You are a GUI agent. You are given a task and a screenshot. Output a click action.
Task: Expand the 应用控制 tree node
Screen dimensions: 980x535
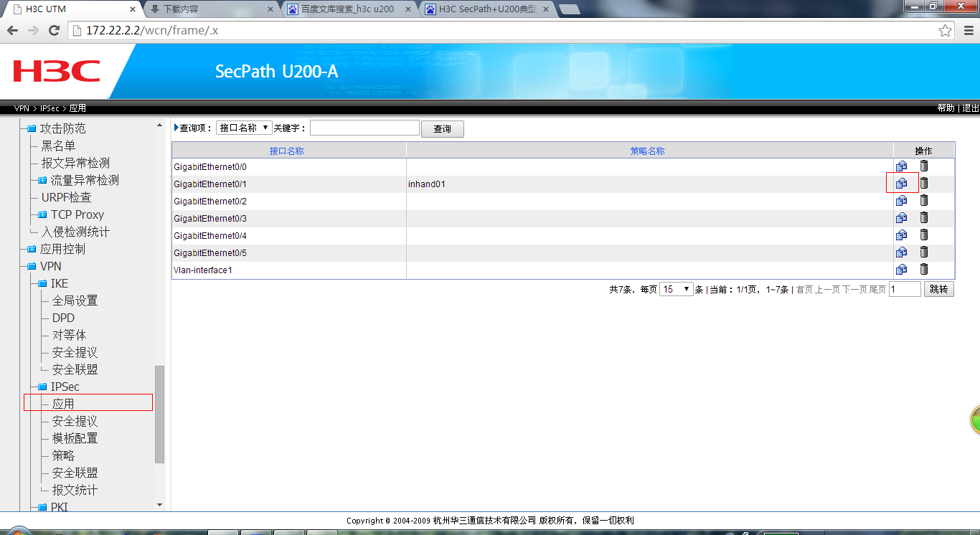click(x=31, y=250)
